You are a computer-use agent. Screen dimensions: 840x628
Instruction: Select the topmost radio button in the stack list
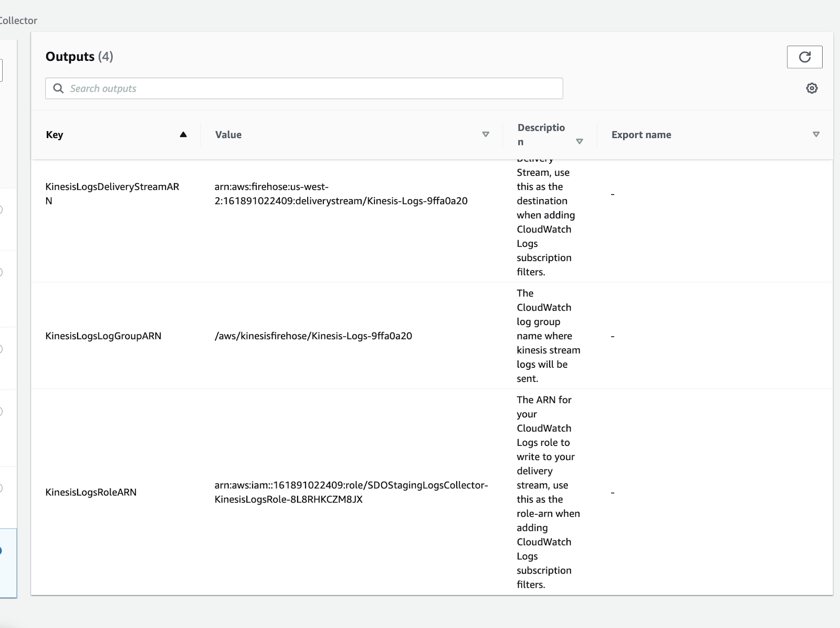[x=1, y=210]
